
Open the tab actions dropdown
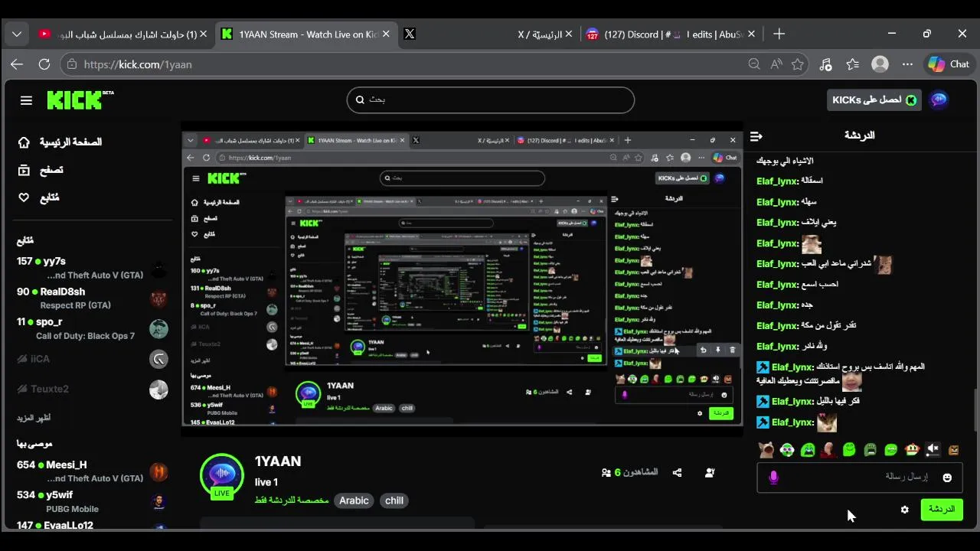17,34
